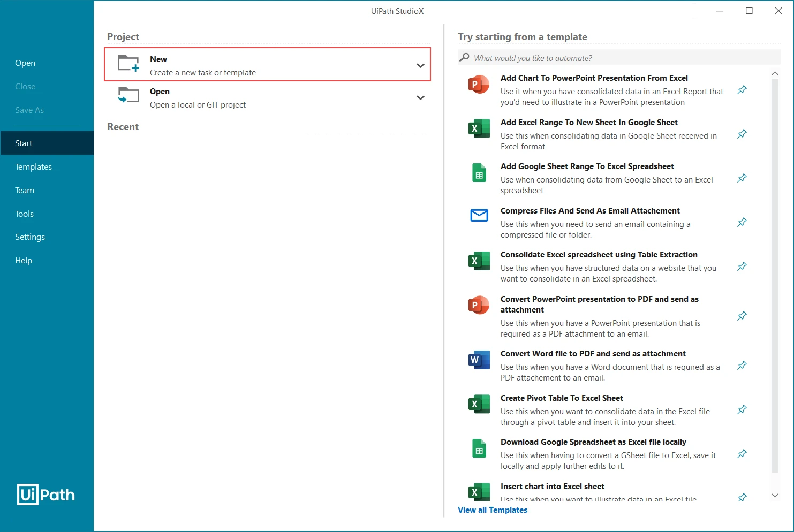Pin the Create Pivot Table template

(x=742, y=409)
